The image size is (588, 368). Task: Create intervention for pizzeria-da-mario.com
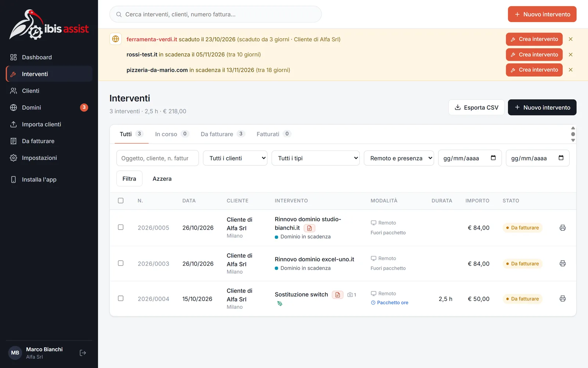pos(534,70)
